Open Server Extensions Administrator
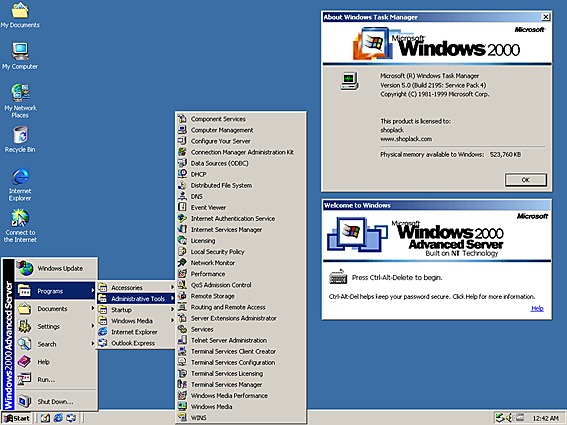 point(241,318)
